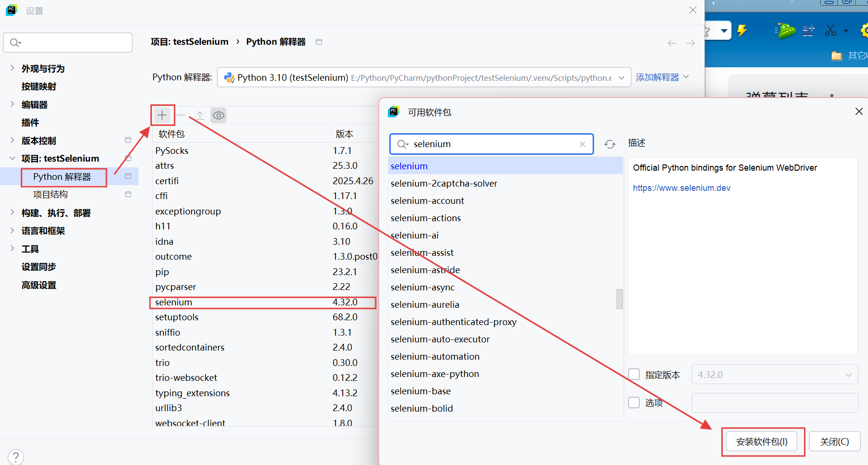Click the settings search input field
The image size is (868, 465).
(68, 43)
